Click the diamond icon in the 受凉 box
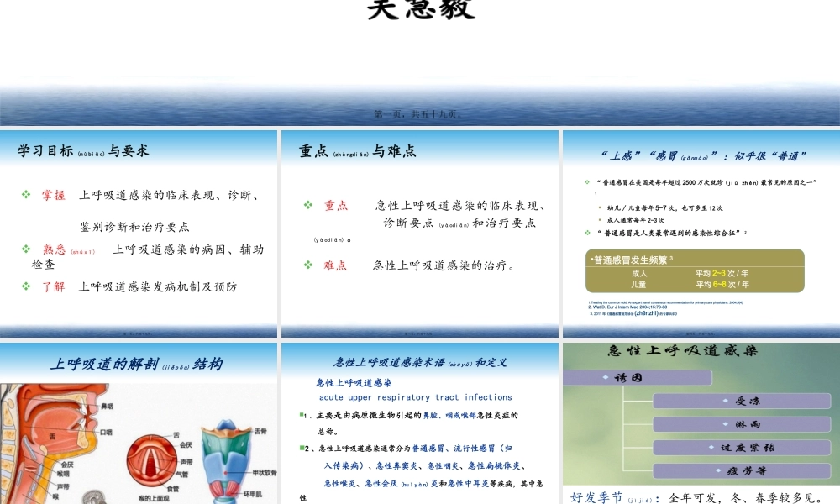Screen dimensions: 840x504 (725, 402)
